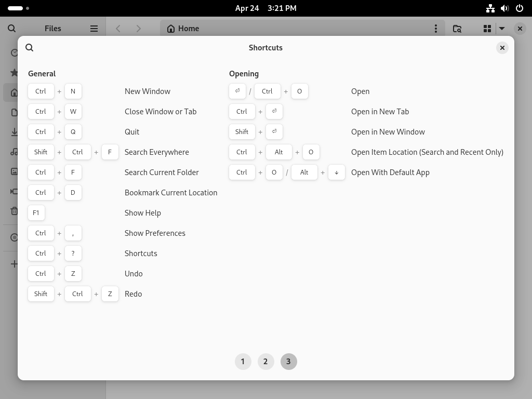
Task: Click the 'Search Everywhere' label
Action: pyautogui.click(x=157, y=152)
